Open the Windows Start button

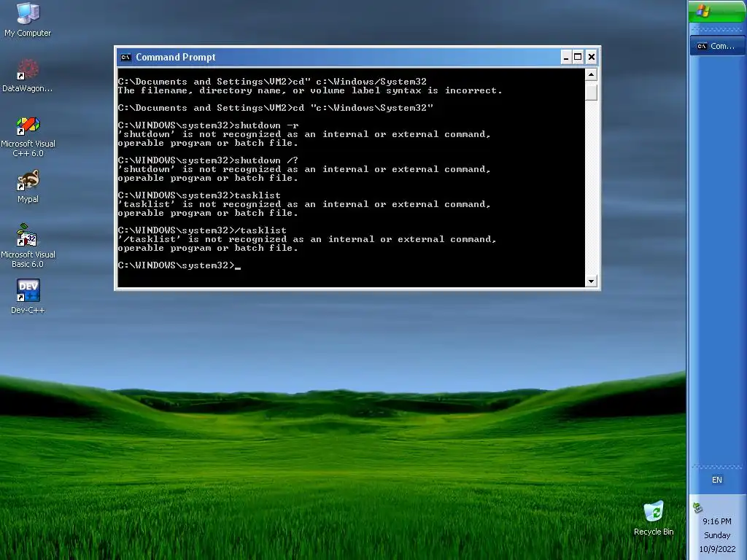(x=717, y=11)
